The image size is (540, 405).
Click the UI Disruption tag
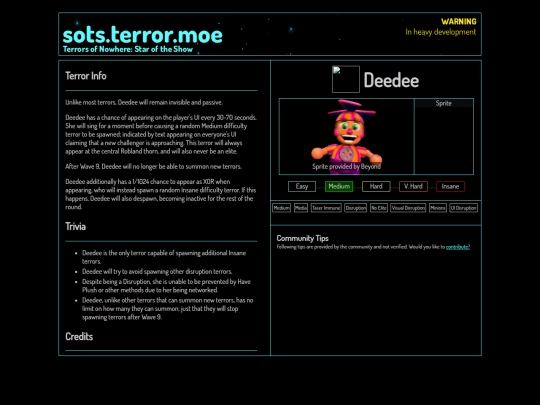pos(464,208)
